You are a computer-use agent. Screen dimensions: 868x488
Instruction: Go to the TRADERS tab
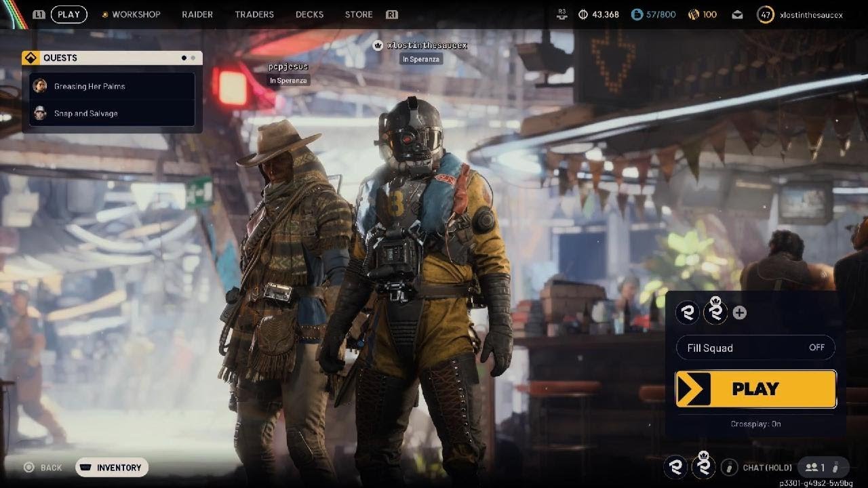[254, 14]
